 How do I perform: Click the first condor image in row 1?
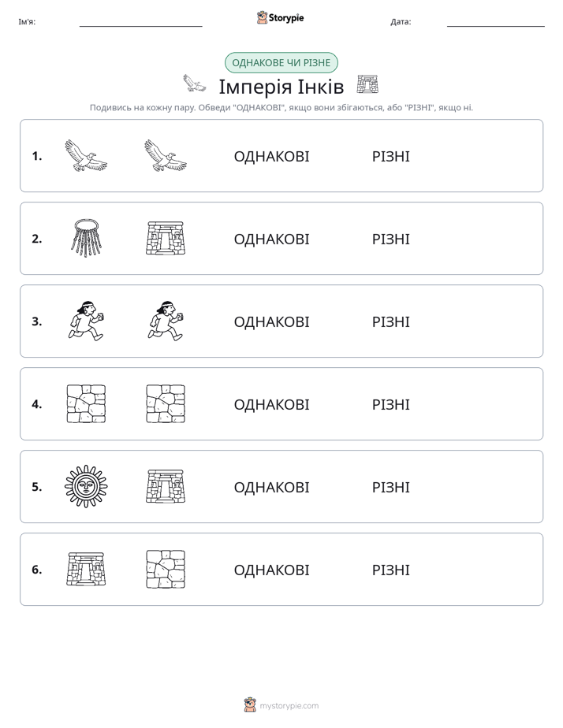[86, 155]
